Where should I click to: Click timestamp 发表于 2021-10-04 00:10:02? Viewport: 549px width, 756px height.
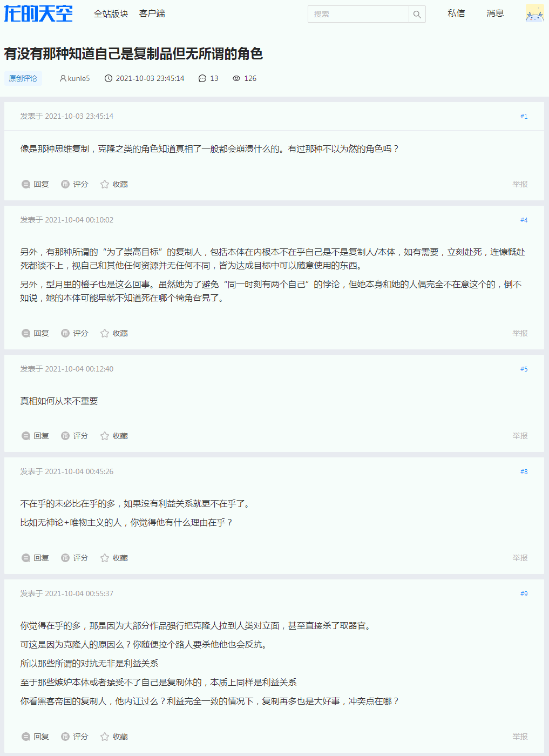(x=67, y=220)
